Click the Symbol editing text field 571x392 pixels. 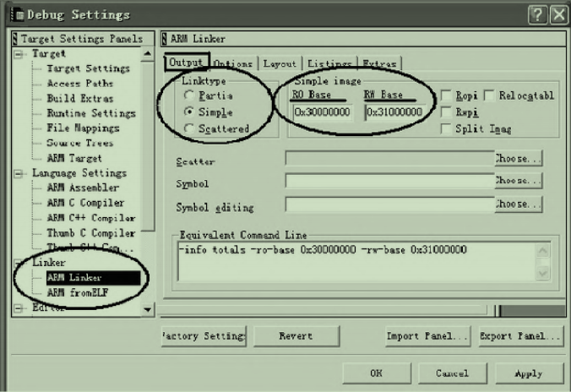click(x=390, y=204)
